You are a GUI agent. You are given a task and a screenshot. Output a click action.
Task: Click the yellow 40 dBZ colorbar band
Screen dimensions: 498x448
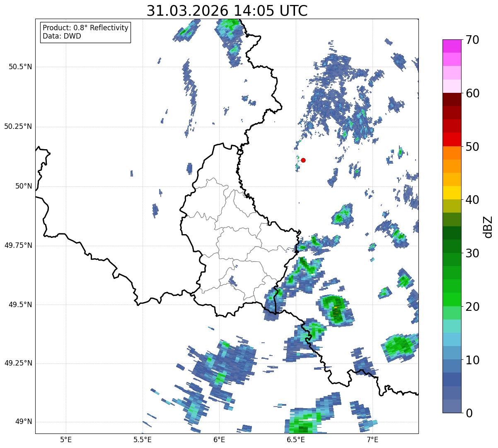452,193
